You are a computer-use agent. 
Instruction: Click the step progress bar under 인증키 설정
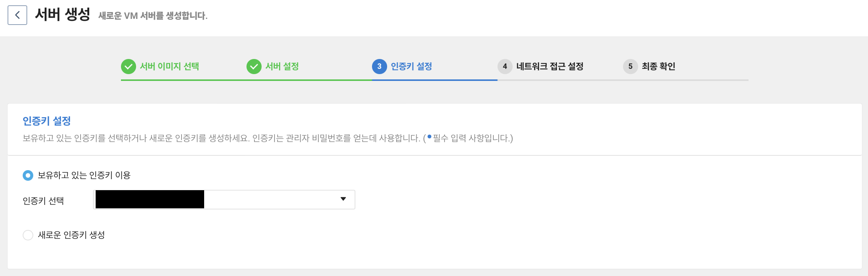435,80
